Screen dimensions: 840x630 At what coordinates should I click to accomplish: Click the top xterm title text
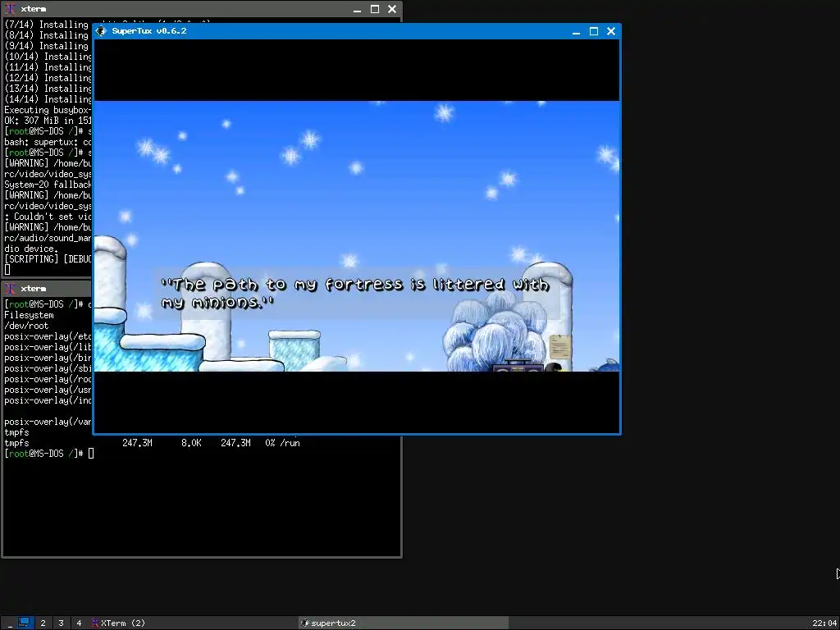click(33, 9)
